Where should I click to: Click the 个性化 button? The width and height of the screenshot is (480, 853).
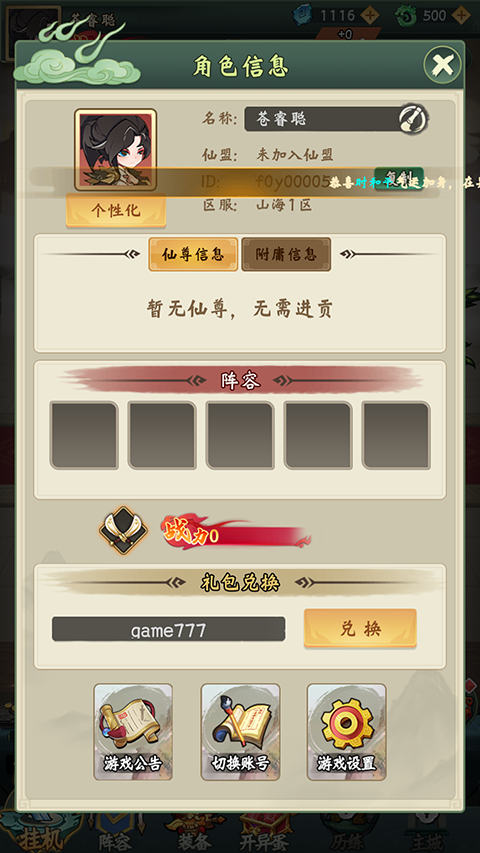pos(116,210)
